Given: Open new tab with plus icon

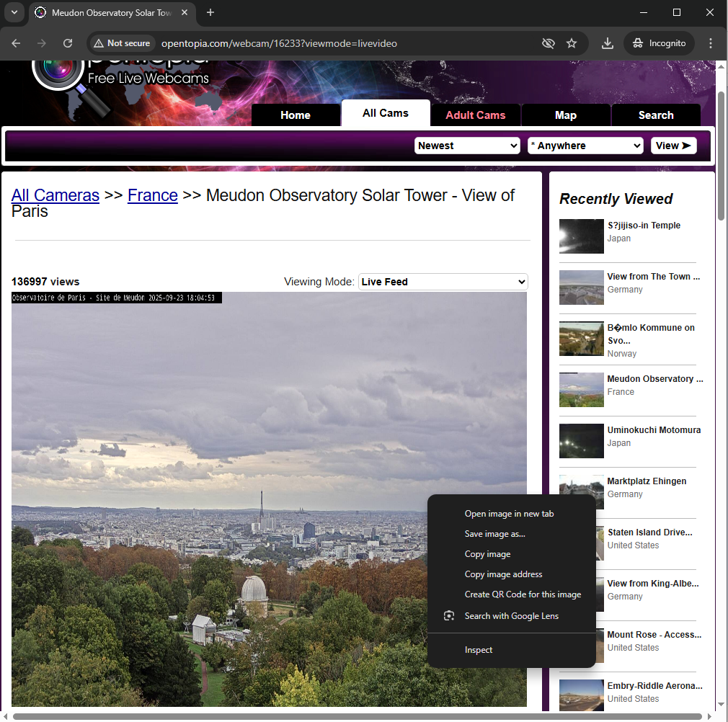Looking at the screenshot, I should (210, 12).
